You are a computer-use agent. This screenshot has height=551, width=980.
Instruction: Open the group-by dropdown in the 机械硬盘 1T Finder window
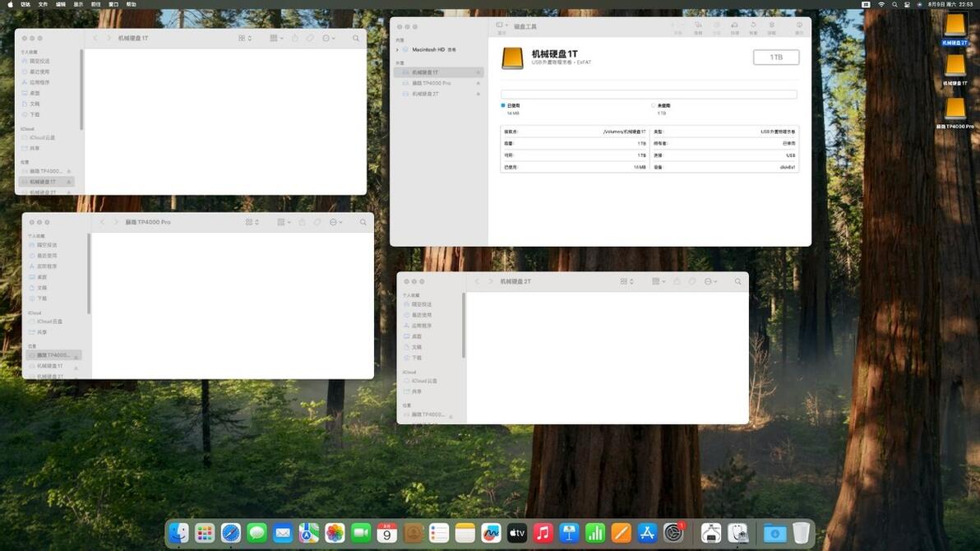(276, 38)
